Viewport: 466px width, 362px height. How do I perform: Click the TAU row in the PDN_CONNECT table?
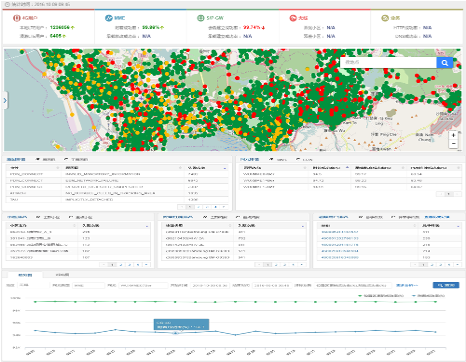coord(117,200)
